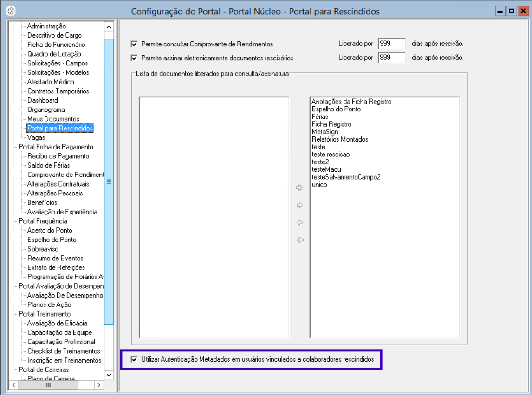The image size is (532, 395).
Task: Click the application icon in title bar
Action: pos(11,11)
